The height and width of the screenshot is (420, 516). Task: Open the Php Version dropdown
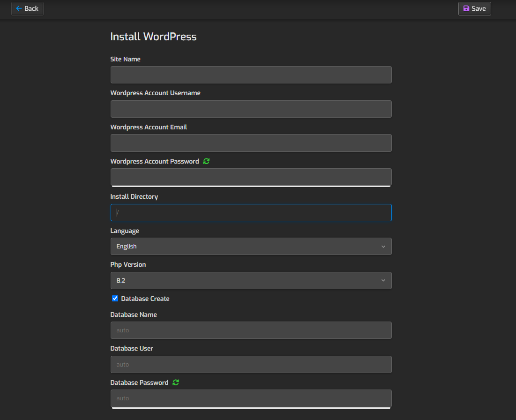[251, 280]
